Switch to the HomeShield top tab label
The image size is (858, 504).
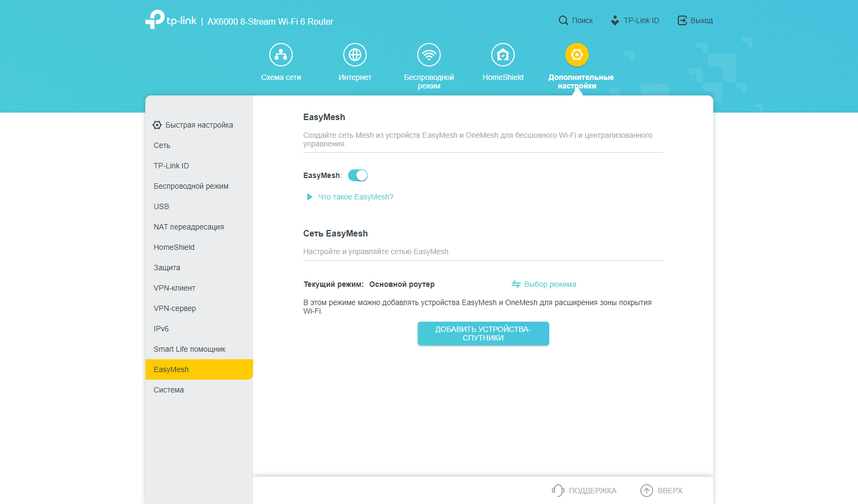click(x=503, y=77)
